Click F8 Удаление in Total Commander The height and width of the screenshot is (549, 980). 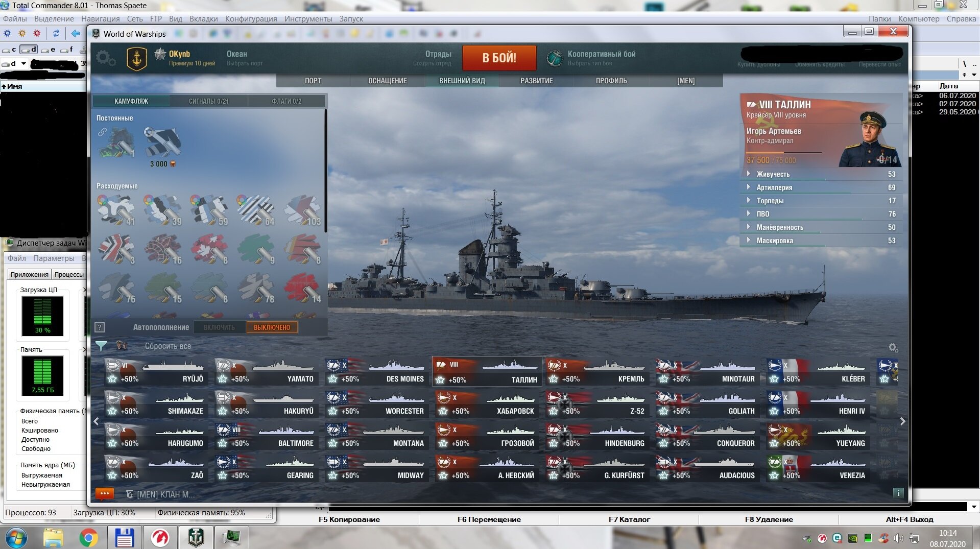click(769, 519)
